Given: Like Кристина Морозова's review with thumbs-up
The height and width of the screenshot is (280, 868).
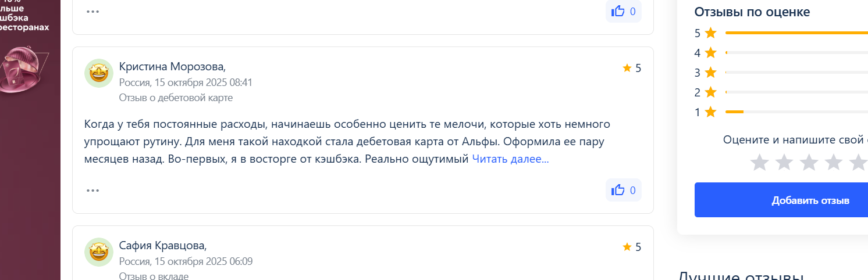Looking at the screenshot, I should (x=623, y=190).
